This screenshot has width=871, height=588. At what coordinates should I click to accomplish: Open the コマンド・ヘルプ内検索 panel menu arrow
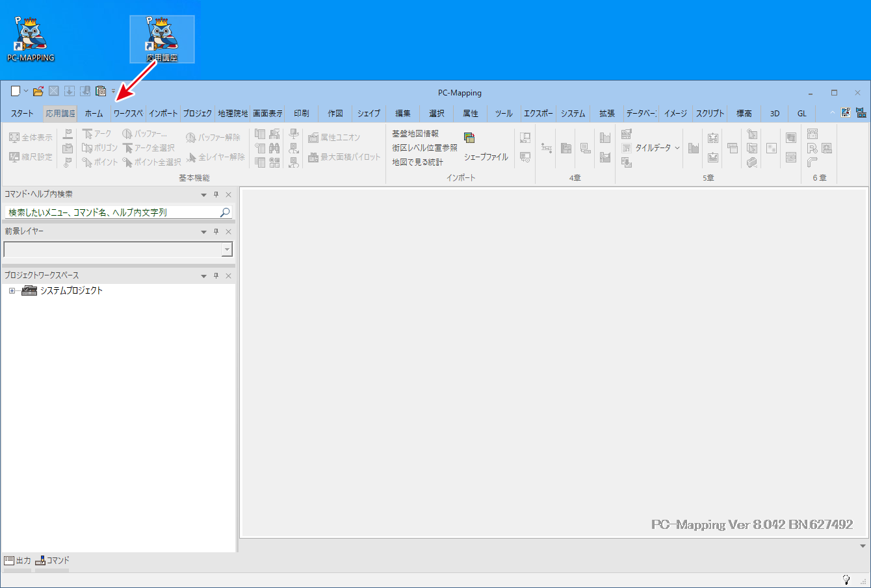203,195
